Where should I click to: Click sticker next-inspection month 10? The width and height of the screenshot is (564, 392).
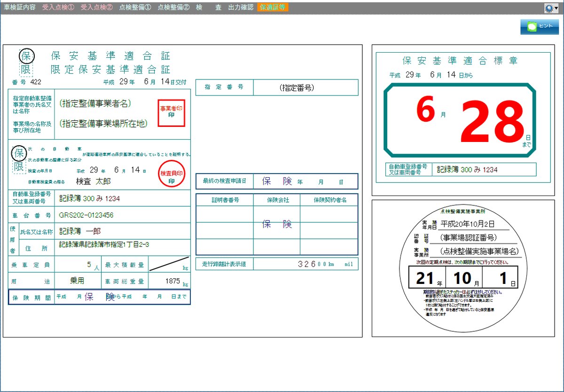(462, 279)
